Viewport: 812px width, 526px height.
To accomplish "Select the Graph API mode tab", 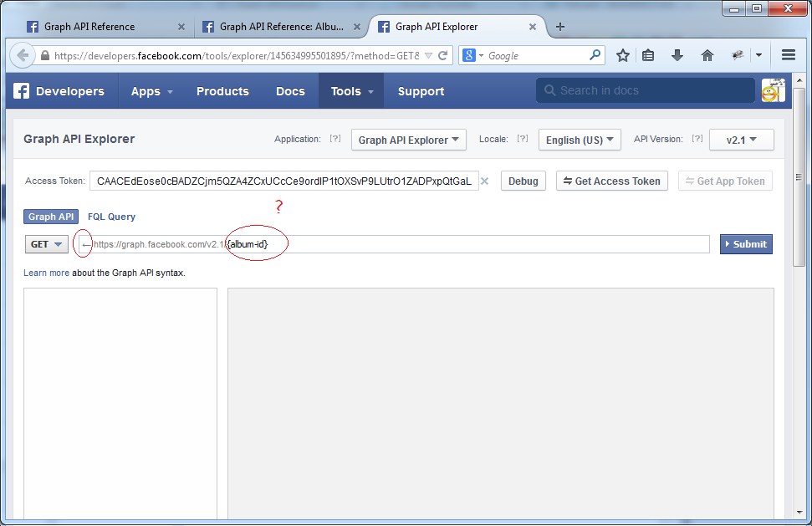I will tap(51, 217).
